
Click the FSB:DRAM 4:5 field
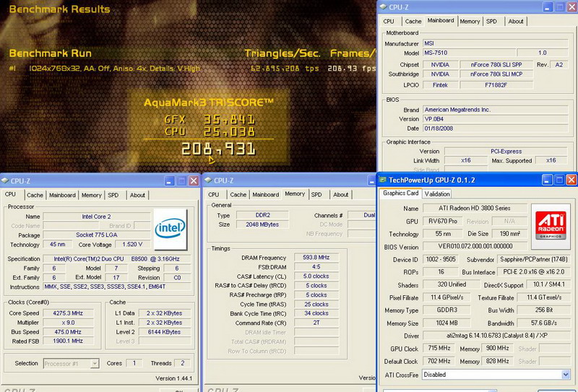click(316, 266)
